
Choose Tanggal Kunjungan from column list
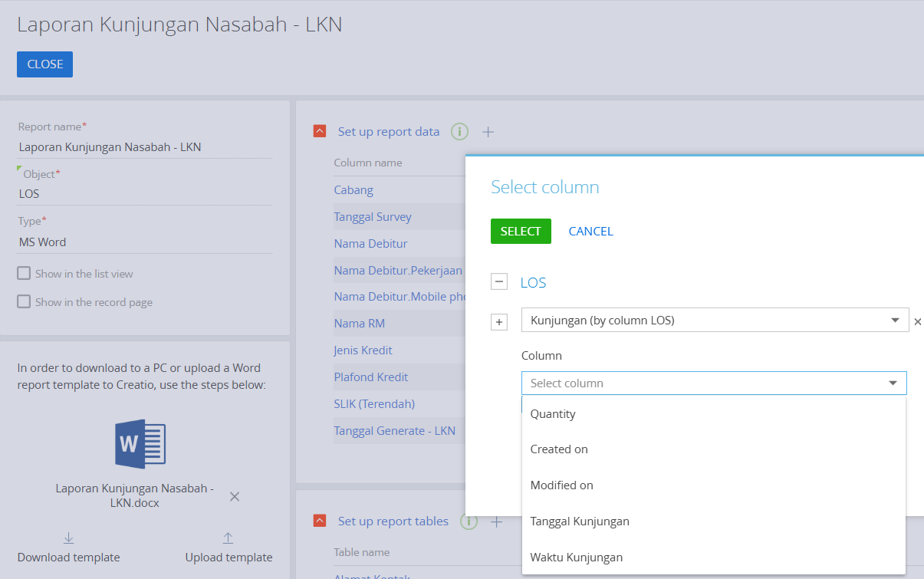580,521
